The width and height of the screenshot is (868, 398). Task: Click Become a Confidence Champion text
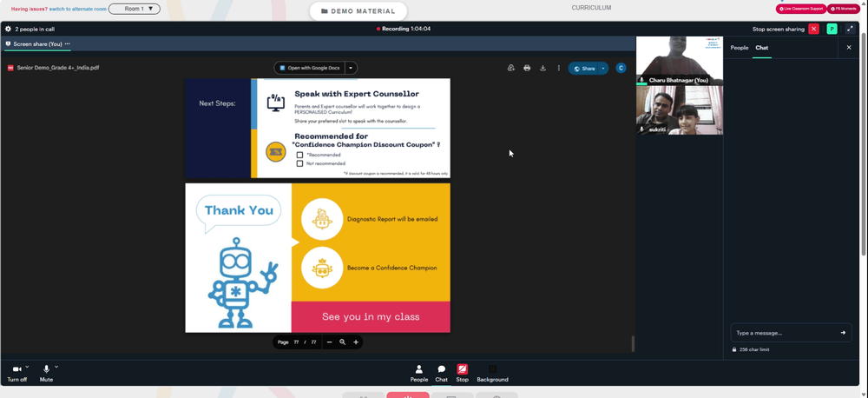pos(392,268)
